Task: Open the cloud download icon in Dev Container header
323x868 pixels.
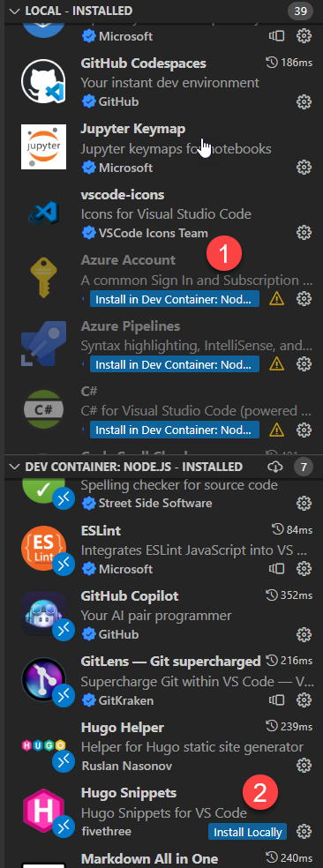Action: coord(275,468)
